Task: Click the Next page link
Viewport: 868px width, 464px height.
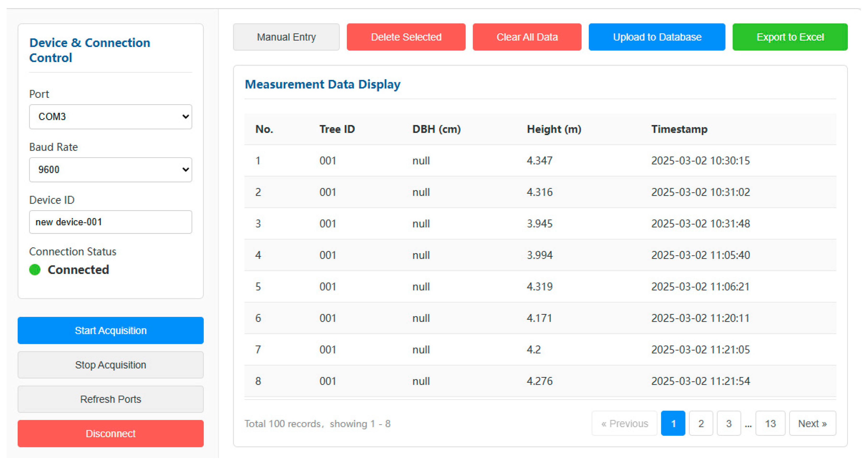Action: pyautogui.click(x=812, y=424)
